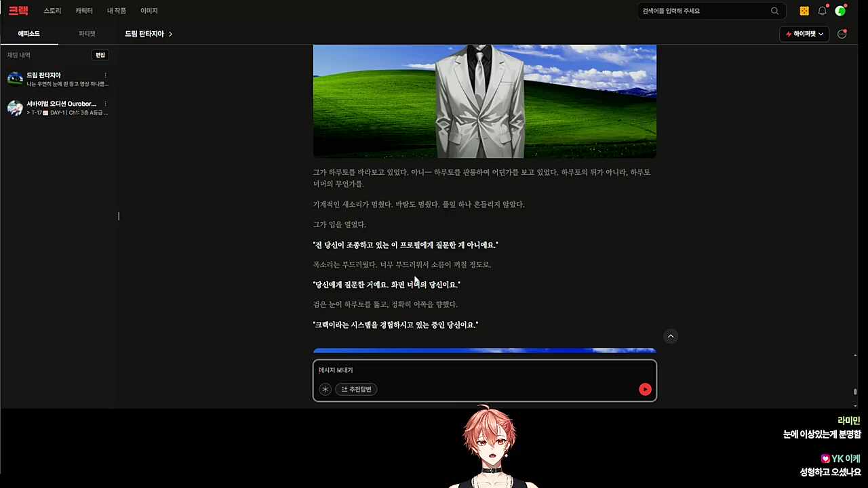Switch to the 파티챗 tab

[x=87, y=34]
